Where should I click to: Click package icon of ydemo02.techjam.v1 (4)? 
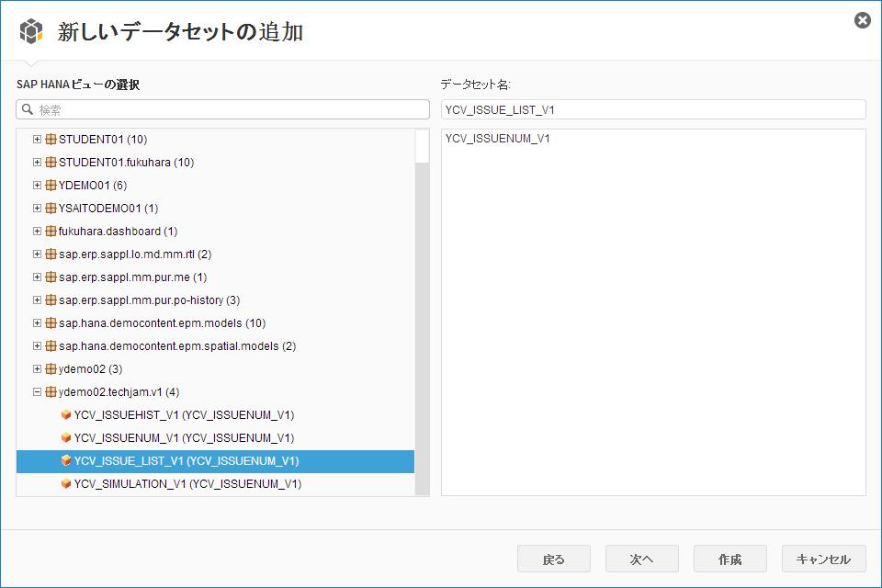click(51, 392)
